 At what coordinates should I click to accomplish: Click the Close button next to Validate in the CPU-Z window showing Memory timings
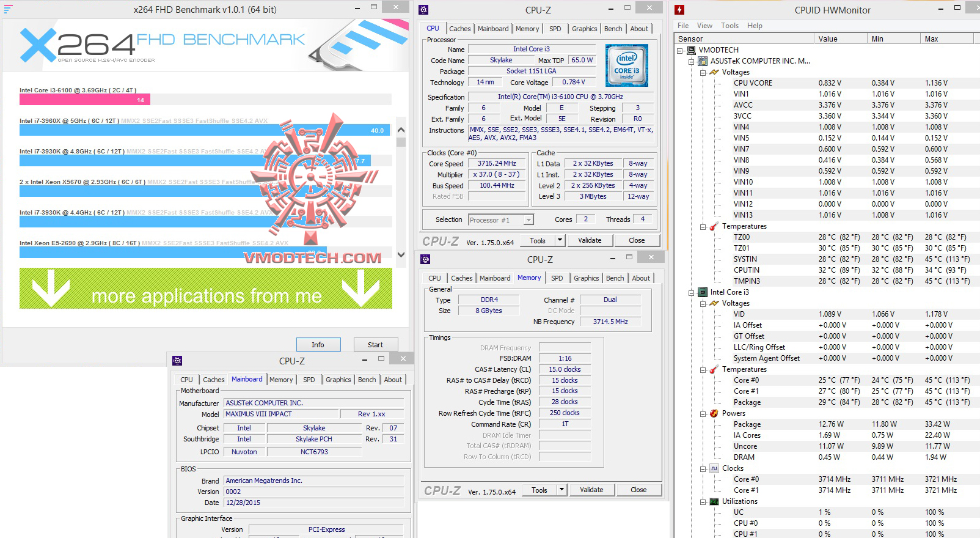point(638,490)
